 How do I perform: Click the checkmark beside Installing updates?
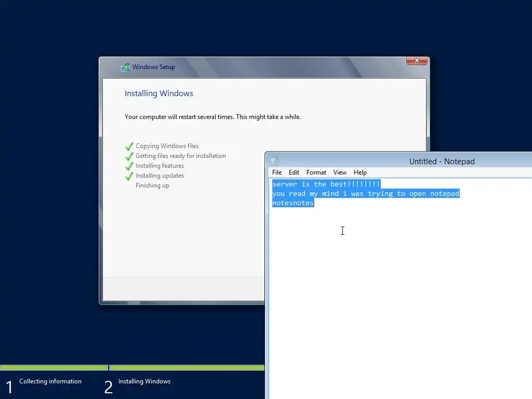[x=129, y=176]
